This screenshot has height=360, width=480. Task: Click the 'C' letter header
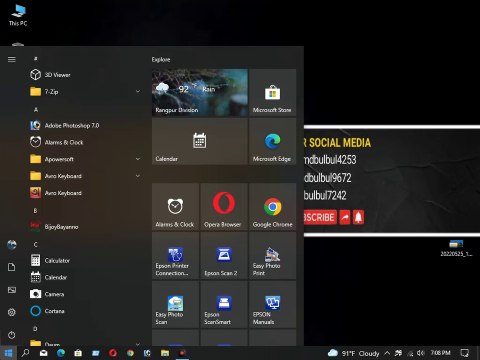[35, 244]
